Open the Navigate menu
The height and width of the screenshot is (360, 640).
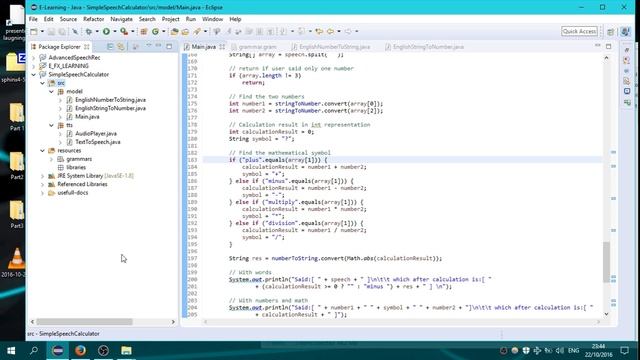[121, 19]
